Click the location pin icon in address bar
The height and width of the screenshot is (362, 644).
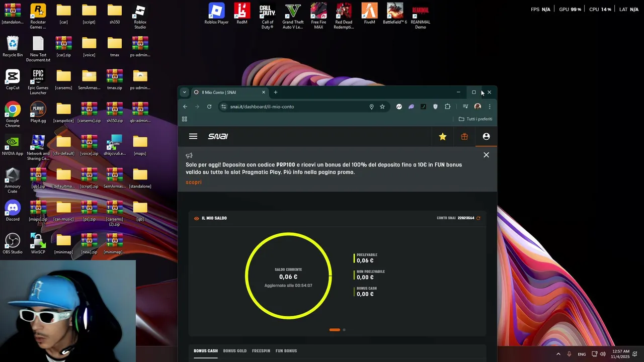[371, 107]
